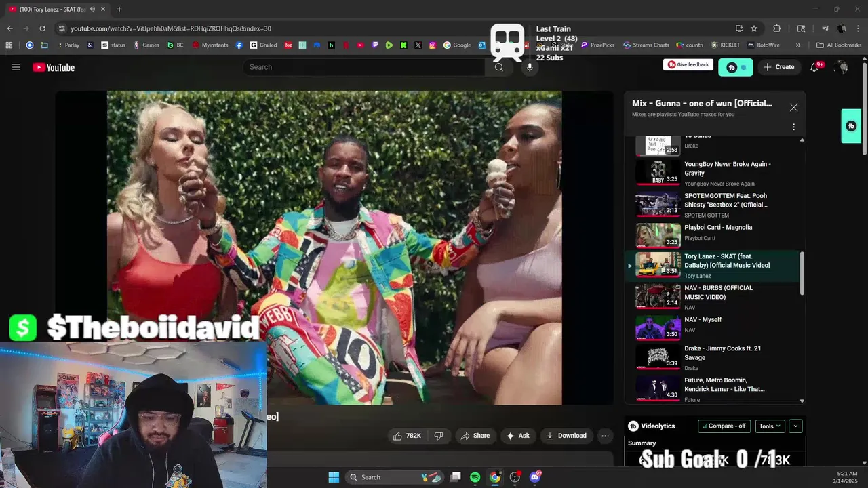This screenshot has height=488, width=868.
Task: Open Chrome apps grid in bookmarks bar
Action: tap(9, 45)
